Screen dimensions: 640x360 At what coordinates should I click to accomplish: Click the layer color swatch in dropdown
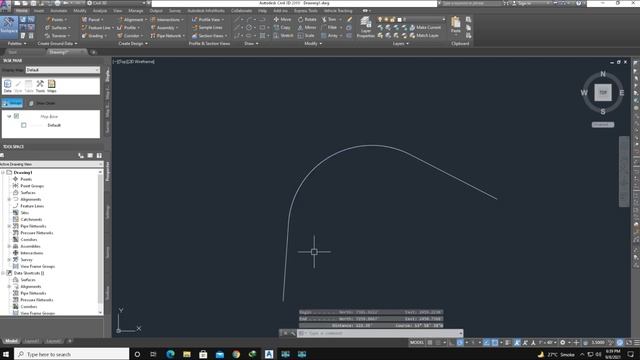pyautogui.click(x=400, y=19)
